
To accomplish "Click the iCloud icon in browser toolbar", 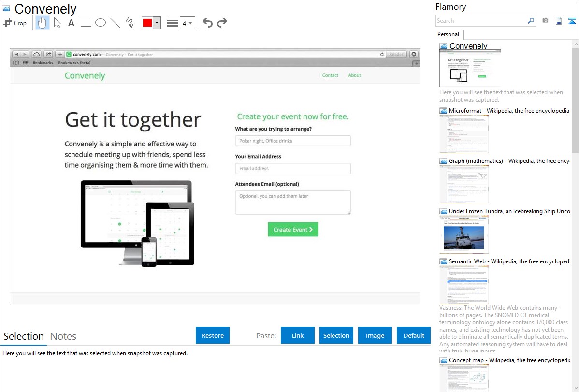I will [36, 54].
